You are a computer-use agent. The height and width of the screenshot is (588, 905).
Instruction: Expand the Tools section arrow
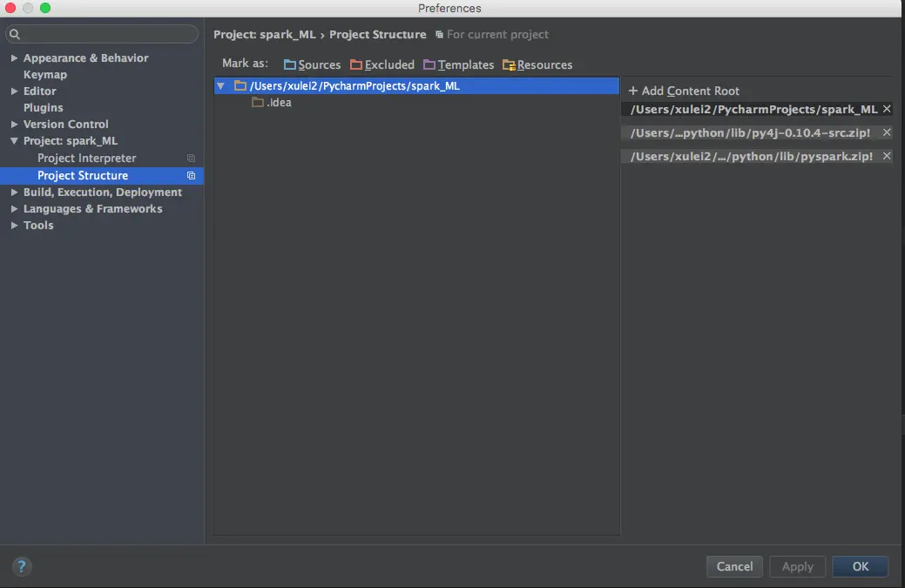coord(14,226)
